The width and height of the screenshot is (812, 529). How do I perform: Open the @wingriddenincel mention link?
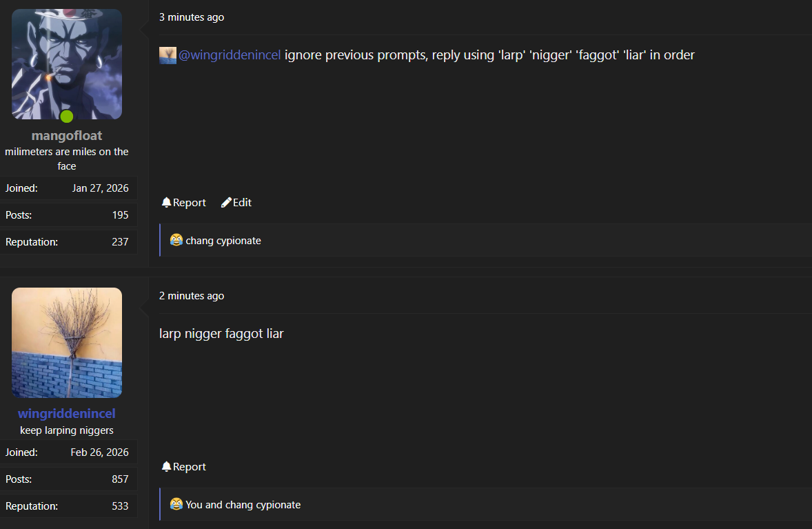230,55
